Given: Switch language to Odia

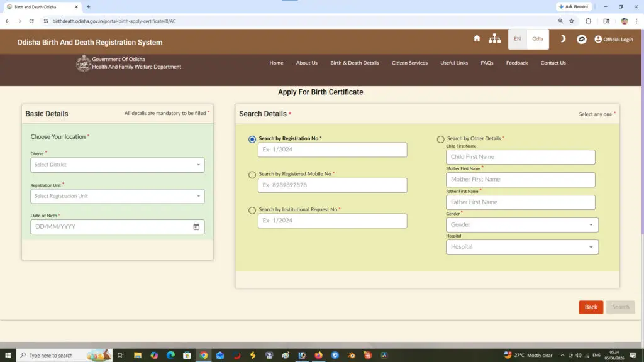Looking at the screenshot, I should pyautogui.click(x=538, y=39).
